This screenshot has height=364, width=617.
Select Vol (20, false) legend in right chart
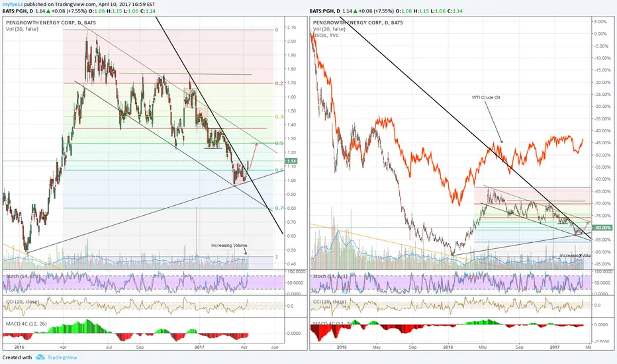330,29
